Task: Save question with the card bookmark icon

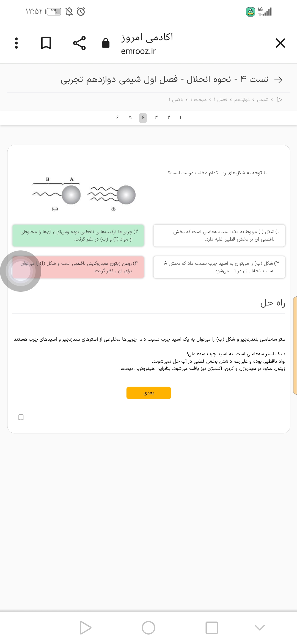Action: (x=21, y=417)
